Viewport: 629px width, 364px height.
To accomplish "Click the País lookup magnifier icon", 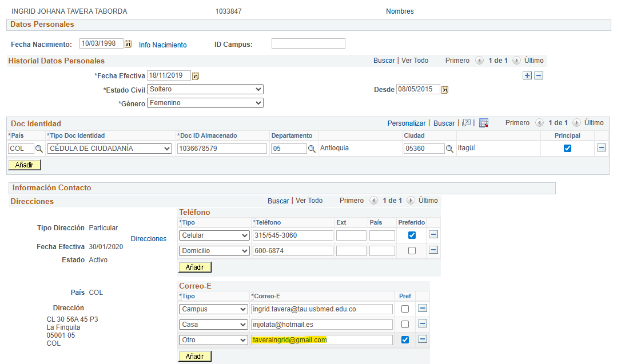I will pyautogui.click(x=39, y=149).
